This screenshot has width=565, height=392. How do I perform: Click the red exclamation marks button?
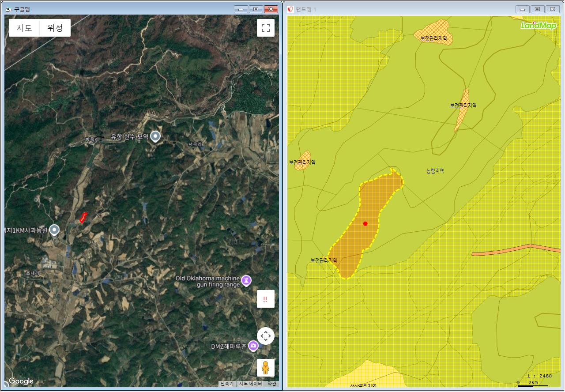pos(265,299)
